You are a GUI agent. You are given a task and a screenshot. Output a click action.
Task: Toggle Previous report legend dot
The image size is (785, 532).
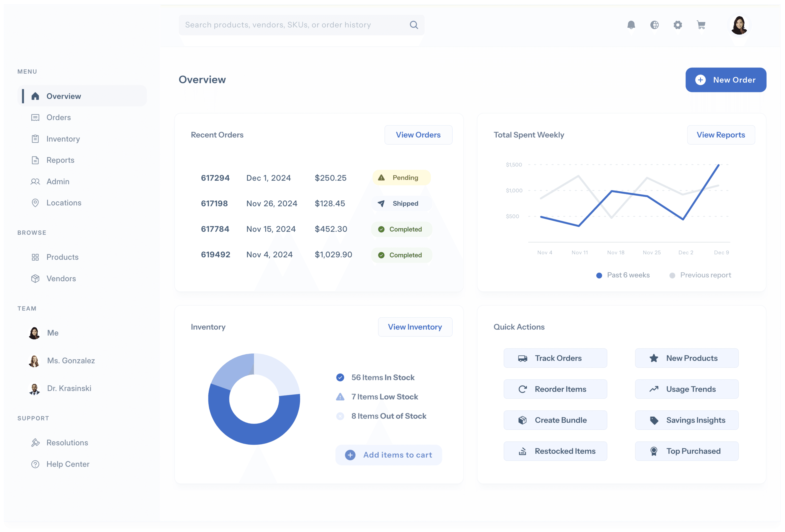[672, 275]
